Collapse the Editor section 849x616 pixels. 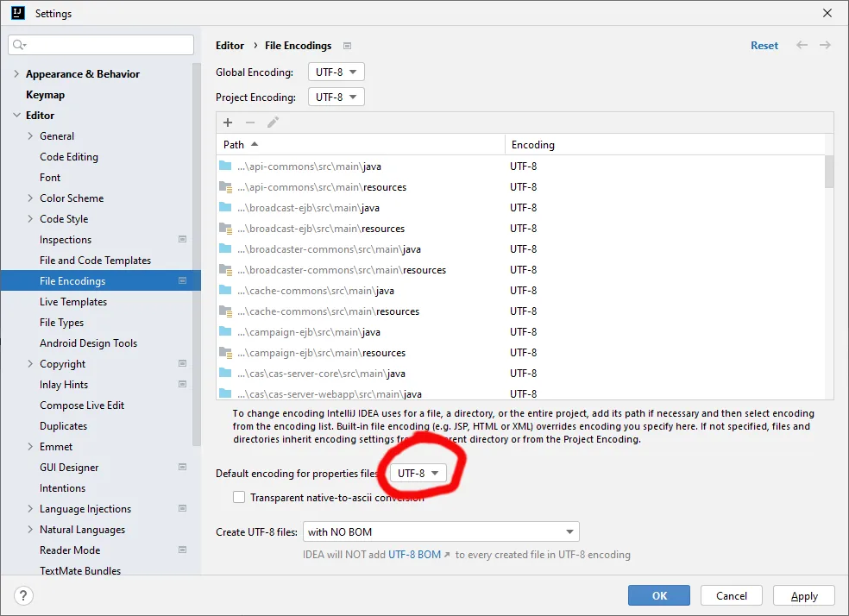coord(16,116)
